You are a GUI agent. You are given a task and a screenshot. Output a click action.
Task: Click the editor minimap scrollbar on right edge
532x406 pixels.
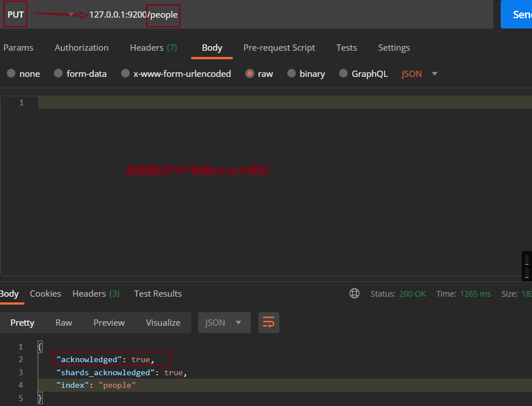pyautogui.click(x=526, y=266)
